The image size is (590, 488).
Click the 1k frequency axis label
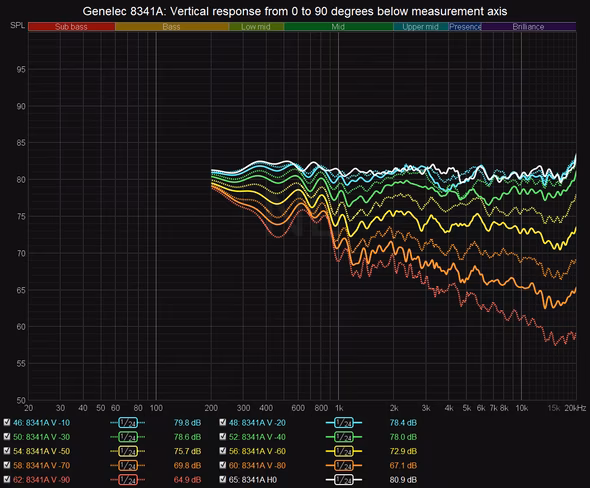[x=339, y=408]
